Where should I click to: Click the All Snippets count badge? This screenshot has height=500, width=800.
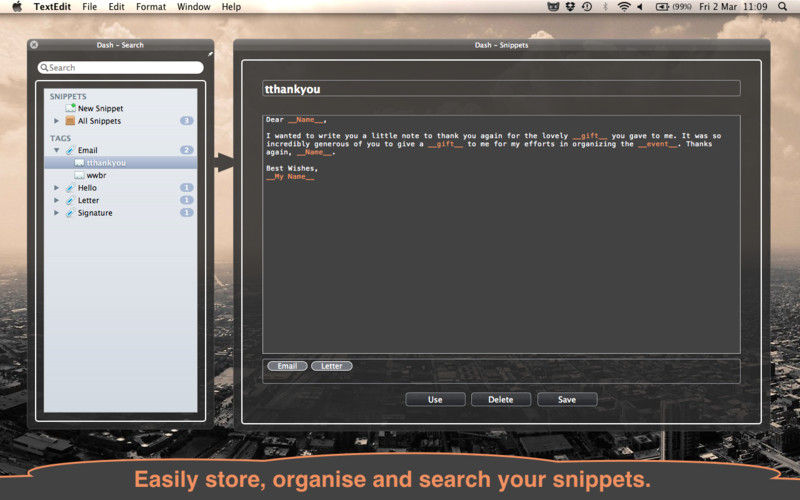[187, 121]
